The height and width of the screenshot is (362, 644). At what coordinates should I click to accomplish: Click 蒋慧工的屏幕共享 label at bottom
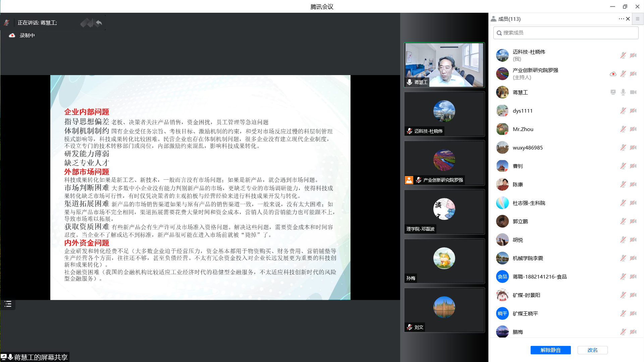click(41, 357)
